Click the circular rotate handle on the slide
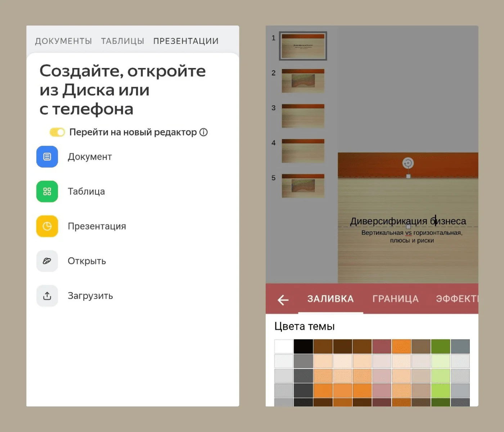 [408, 163]
